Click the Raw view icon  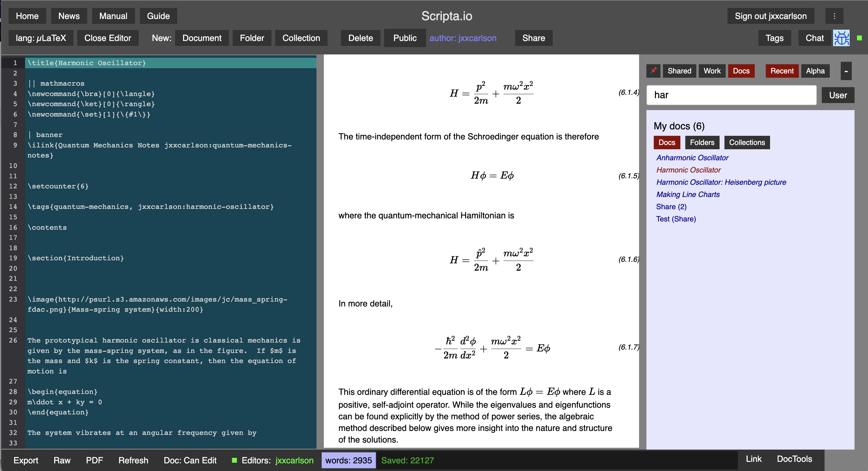(x=62, y=460)
